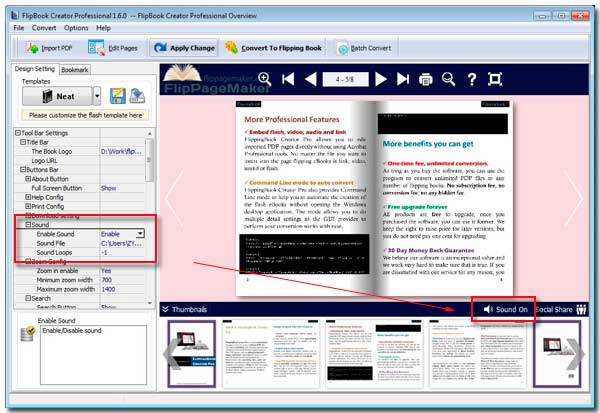Expand the Print Config node
This screenshot has width=600, height=413.
tap(28, 206)
